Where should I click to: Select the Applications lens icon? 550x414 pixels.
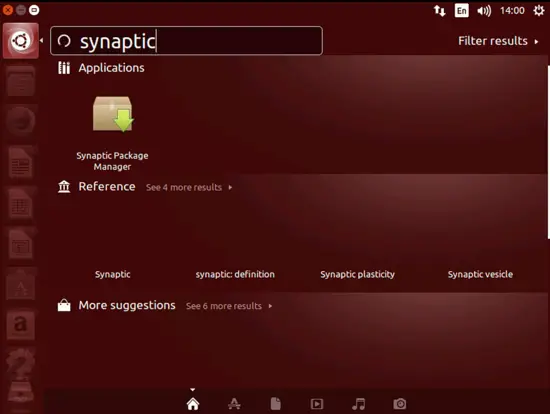click(x=234, y=404)
